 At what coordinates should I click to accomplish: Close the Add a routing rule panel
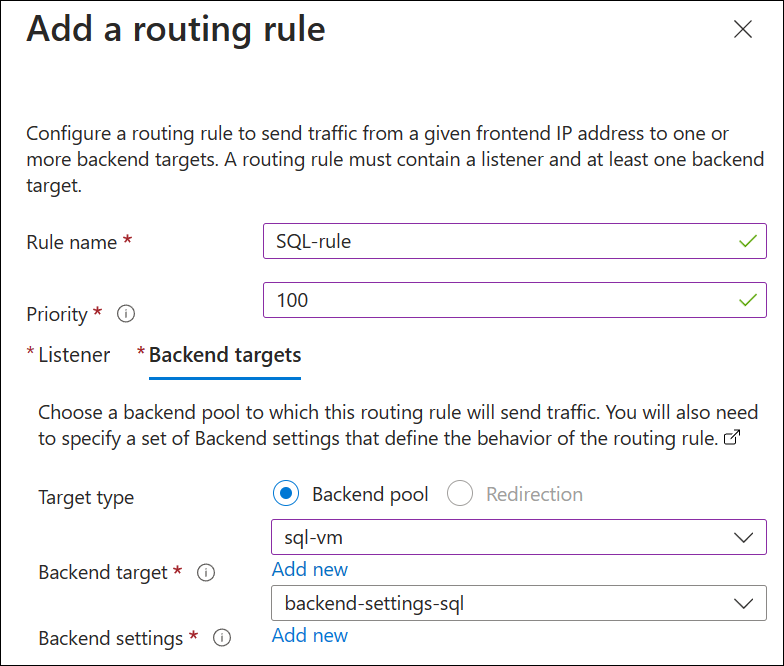[742, 30]
